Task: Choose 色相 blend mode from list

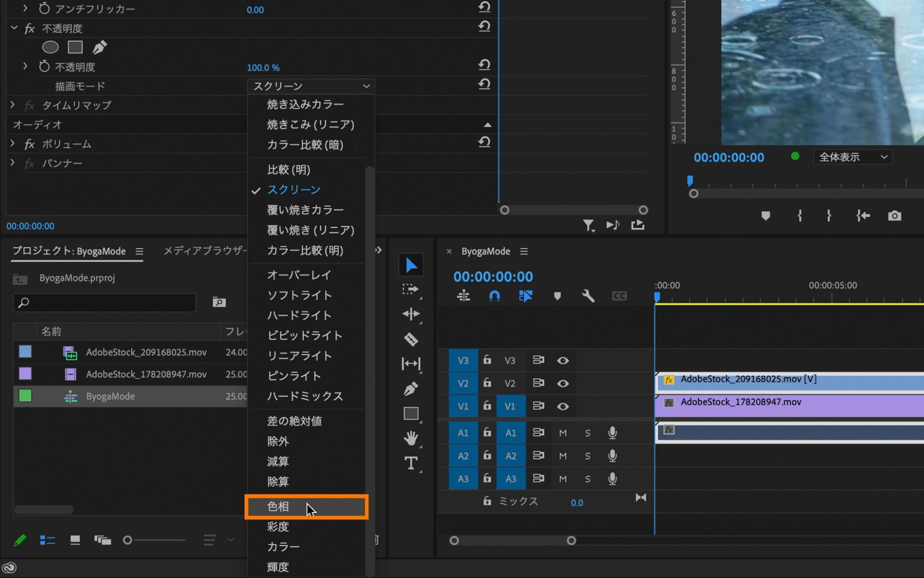Action: pyautogui.click(x=278, y=507)
